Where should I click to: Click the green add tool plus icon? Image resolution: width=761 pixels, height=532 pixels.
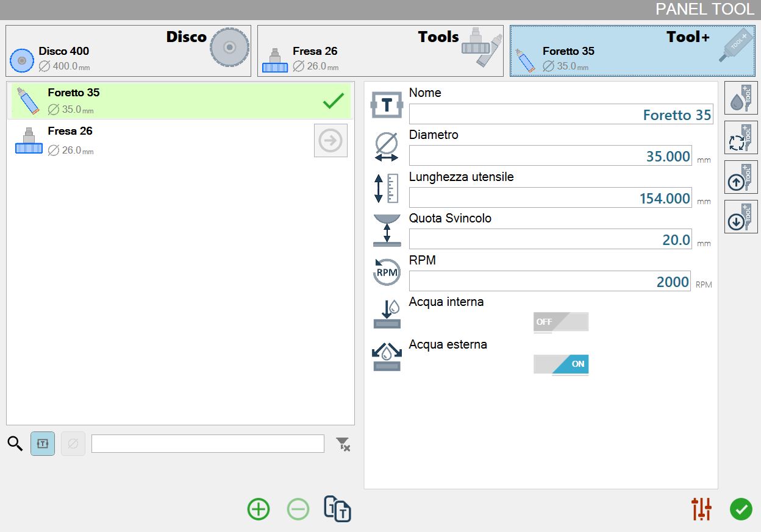pos(259,509)
